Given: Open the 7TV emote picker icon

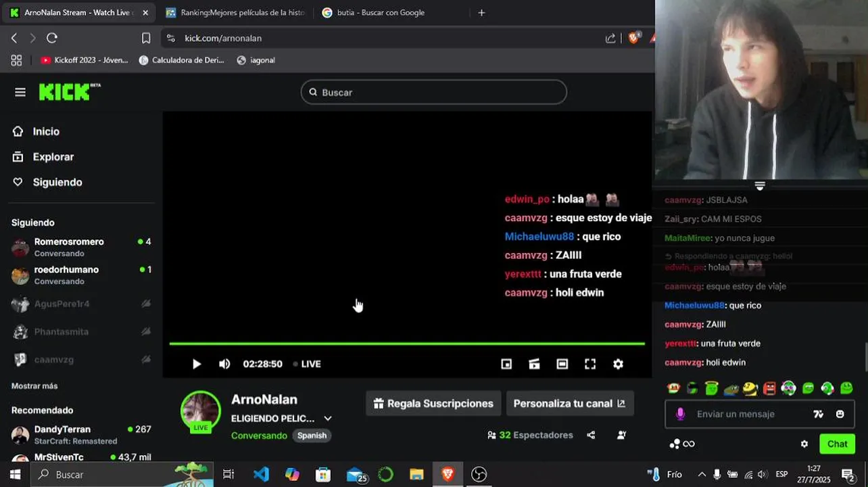Looking at the screenshot, I should [819, 414].
